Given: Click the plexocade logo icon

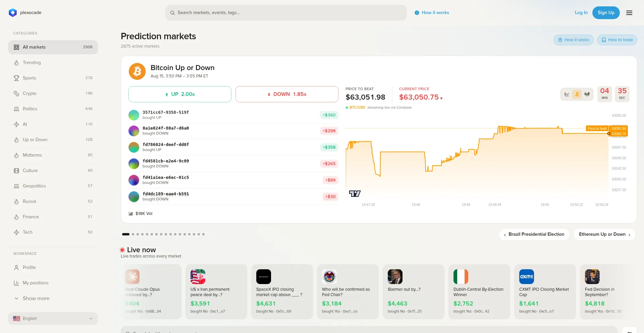Looking at the screenshot, I should [13, 13].
